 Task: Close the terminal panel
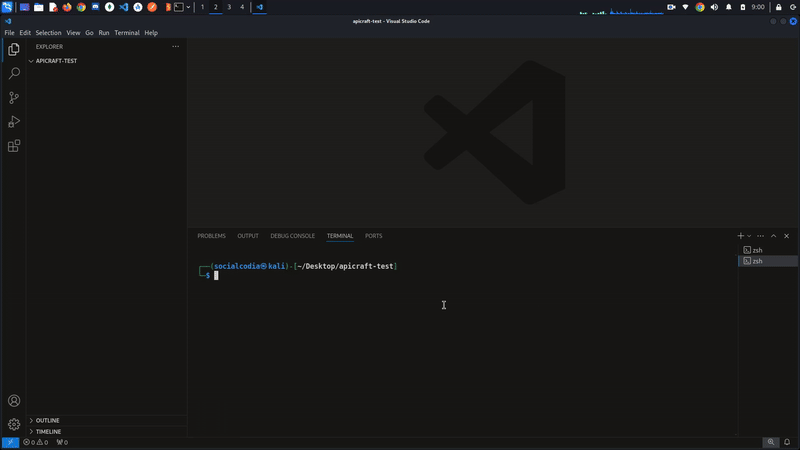point(786,236)
